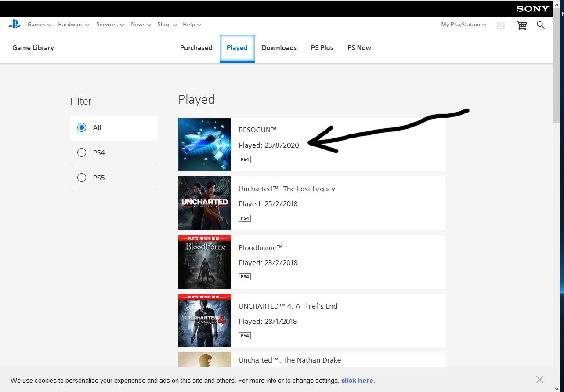Expand the Hardware dropdown menu
The width and height of the screenshot is (564, 392).
pyautogui.click(x=74, y=25)
